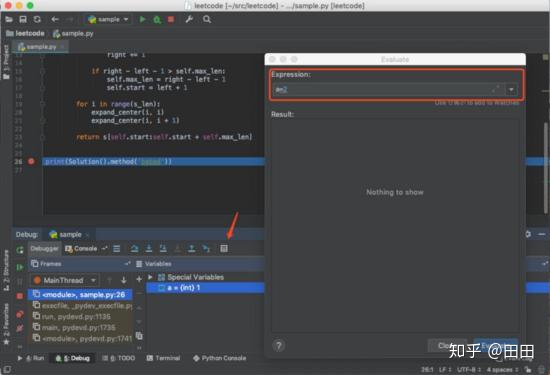Click the Open folder icon in toolbar
The width and height of the screenshot is (550, 375).
[x=9, y=19]
